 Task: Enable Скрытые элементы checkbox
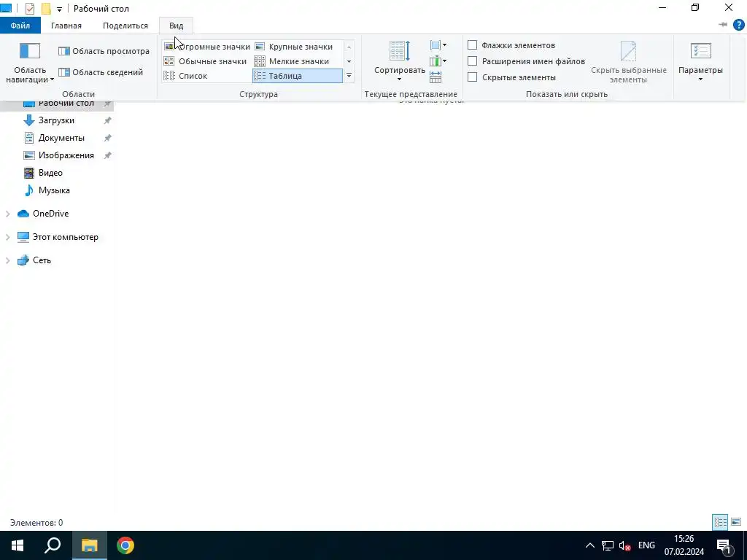click(x=472, y=77)
